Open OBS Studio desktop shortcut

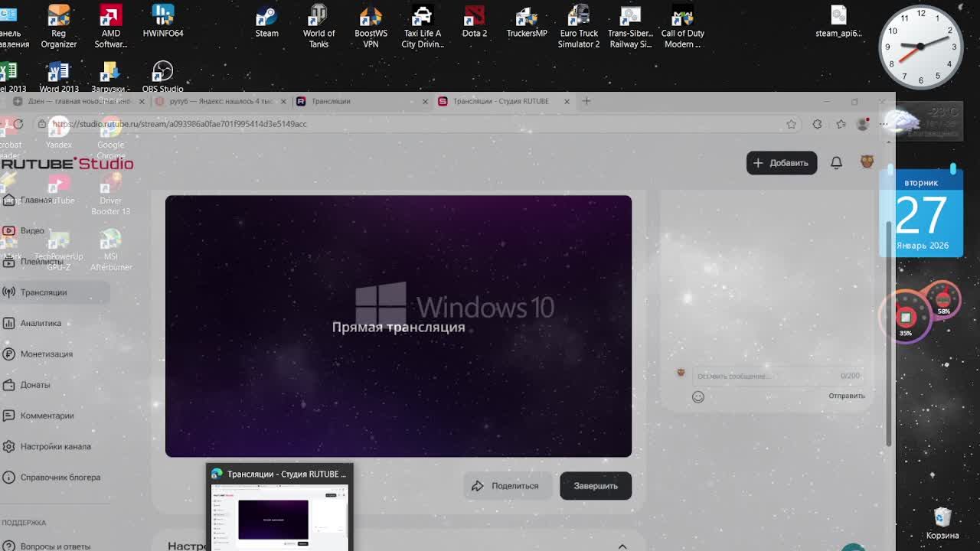point(162,77)
